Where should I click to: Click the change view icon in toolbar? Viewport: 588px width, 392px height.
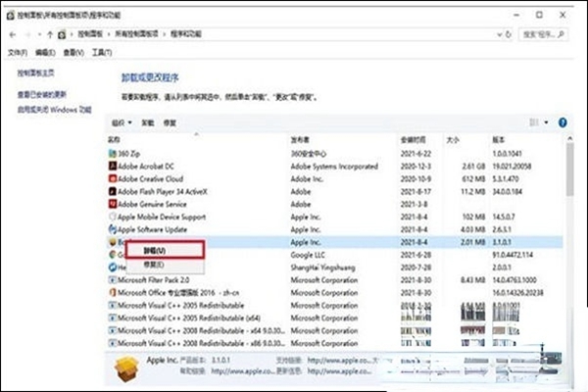pos(534,122)
